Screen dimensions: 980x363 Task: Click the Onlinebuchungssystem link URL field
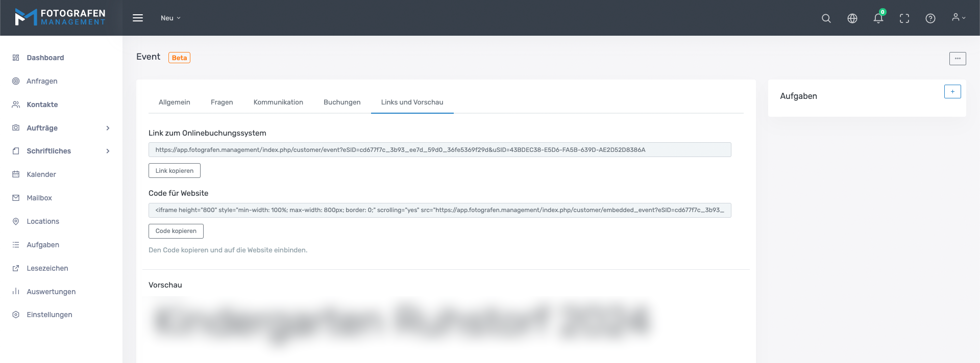pyautogui.click(x=439, y=150)
